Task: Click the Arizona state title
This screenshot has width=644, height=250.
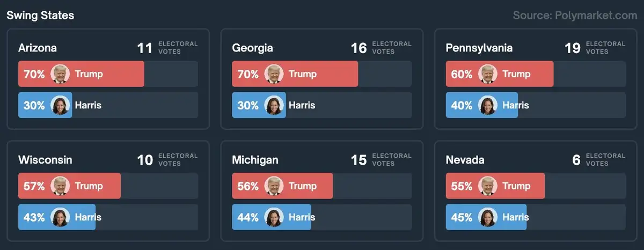Action: (38, 48)
